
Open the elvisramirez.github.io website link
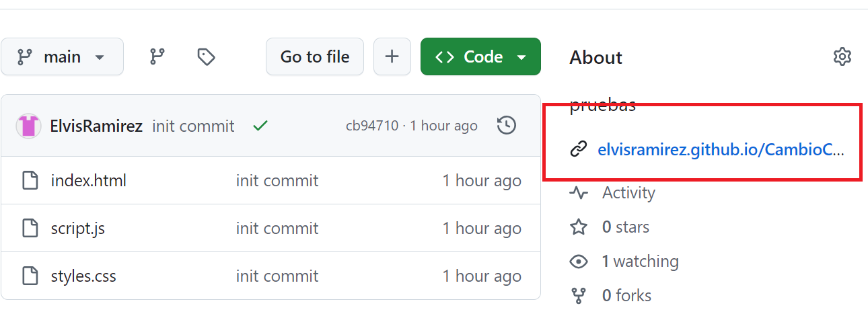click(x=720, y=150)
